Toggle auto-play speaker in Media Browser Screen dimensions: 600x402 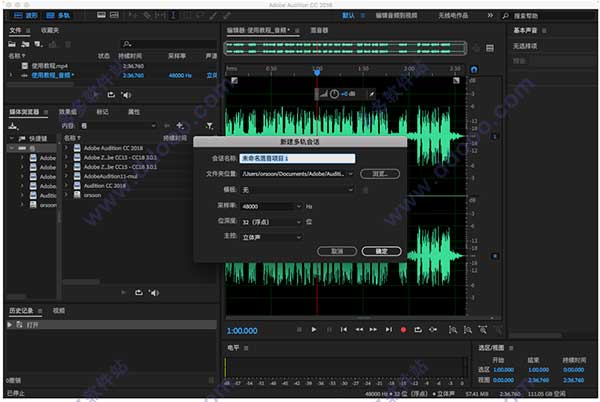[154, 293]
